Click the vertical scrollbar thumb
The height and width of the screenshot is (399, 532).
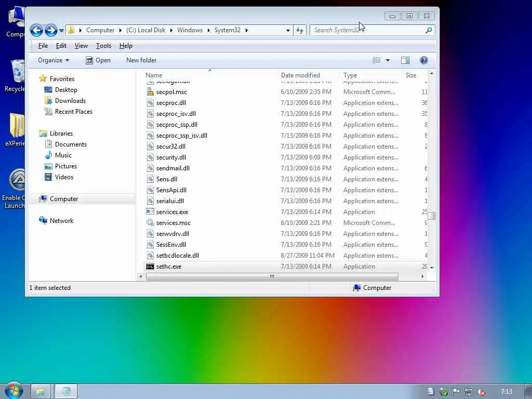432,216
